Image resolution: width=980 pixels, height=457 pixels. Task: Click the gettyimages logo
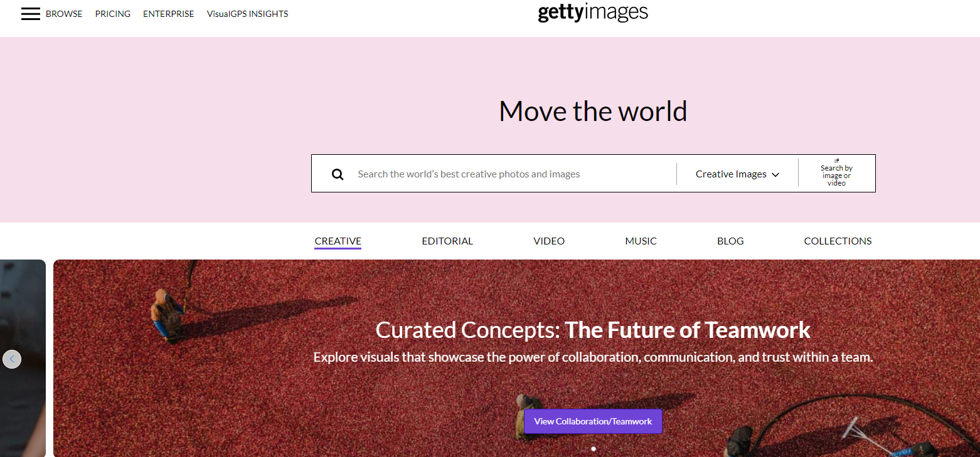[x=593, y=13]
